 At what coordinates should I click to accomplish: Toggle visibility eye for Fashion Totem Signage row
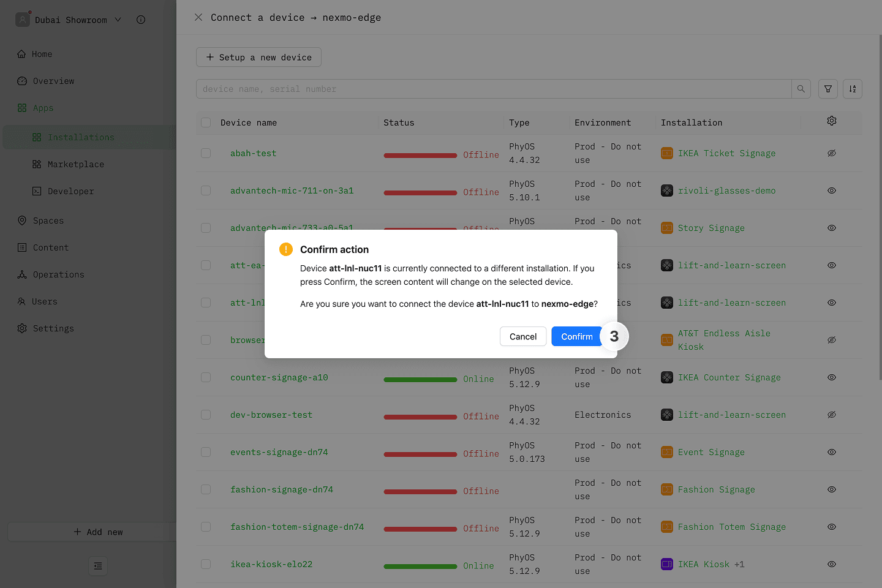[832, 527]
